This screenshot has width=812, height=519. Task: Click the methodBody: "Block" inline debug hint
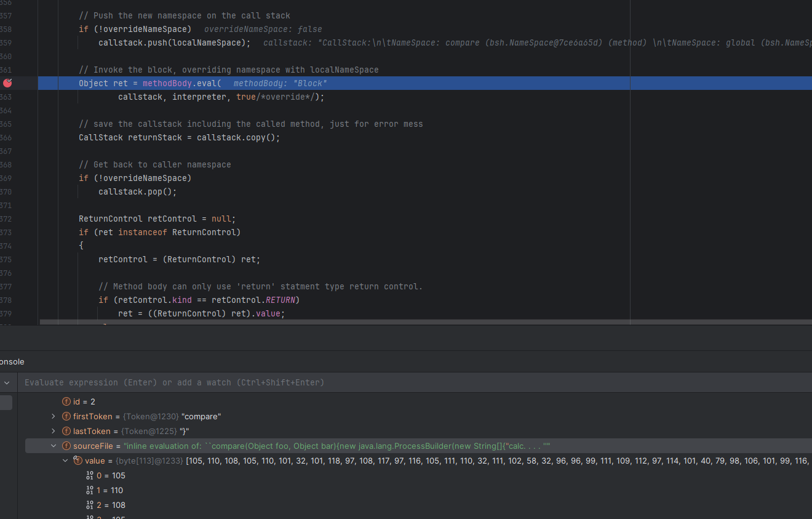[x=280, y=83]
